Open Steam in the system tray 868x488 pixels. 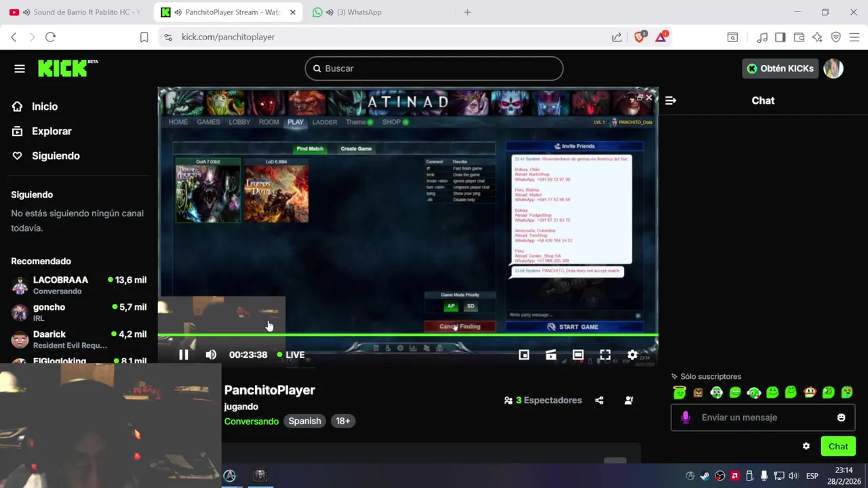[705, 476]
